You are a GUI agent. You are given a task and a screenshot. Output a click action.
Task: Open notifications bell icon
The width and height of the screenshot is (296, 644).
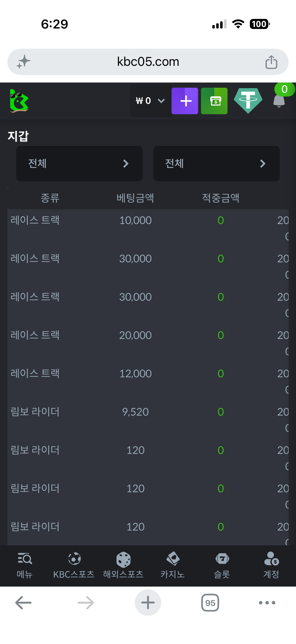pyautogui.click(x=279, y=101)
